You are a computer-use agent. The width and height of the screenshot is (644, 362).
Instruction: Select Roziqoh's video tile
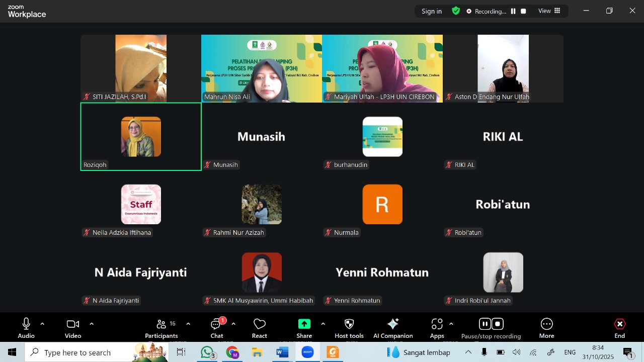[141, 137]
